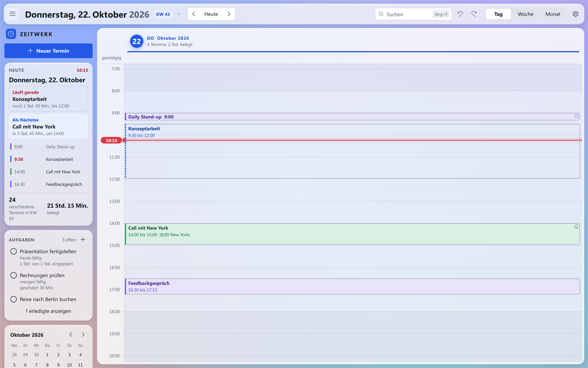This screenshot has height=368, width=588.
Task: Mark Rechnungen prüfen as done
Action: point(14,275)
